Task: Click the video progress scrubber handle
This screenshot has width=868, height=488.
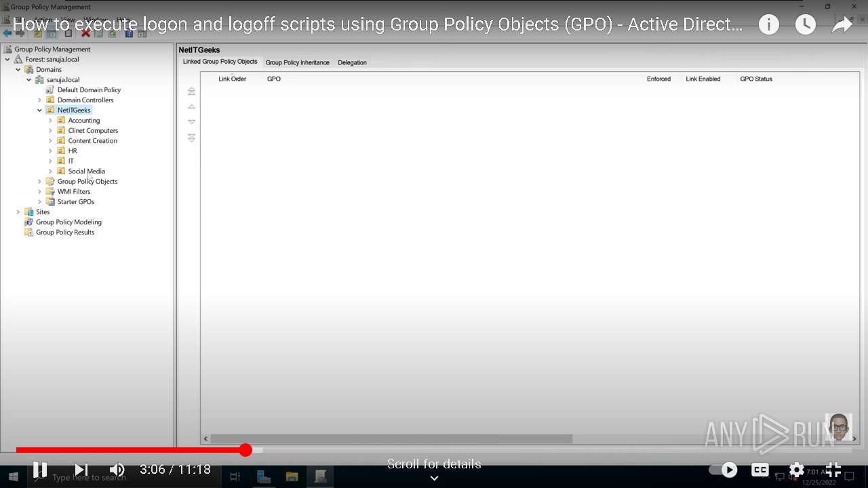Action: point(245,450)
